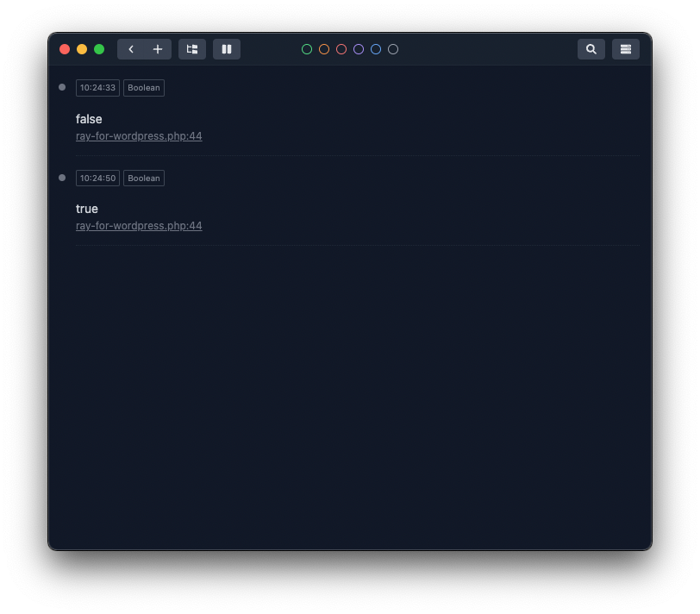Add a new screen with plus button

click(158, 49)
